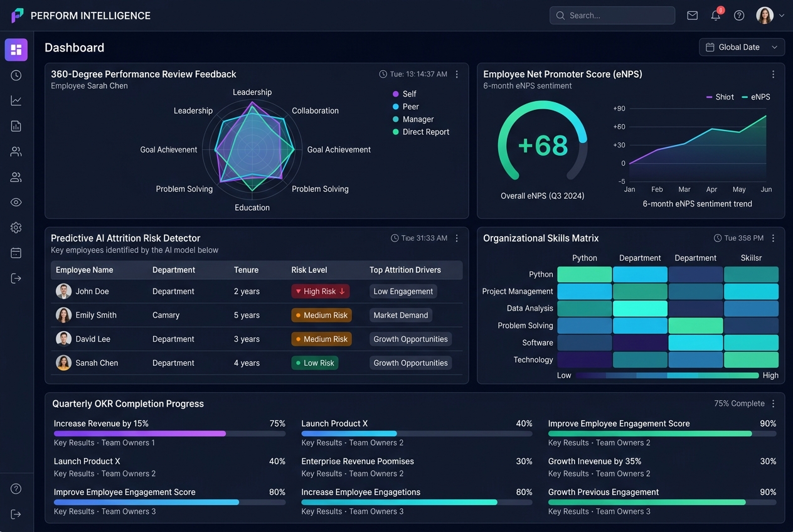
Task: Open the calendar icon in sidebar
Action: coord(16,253)
